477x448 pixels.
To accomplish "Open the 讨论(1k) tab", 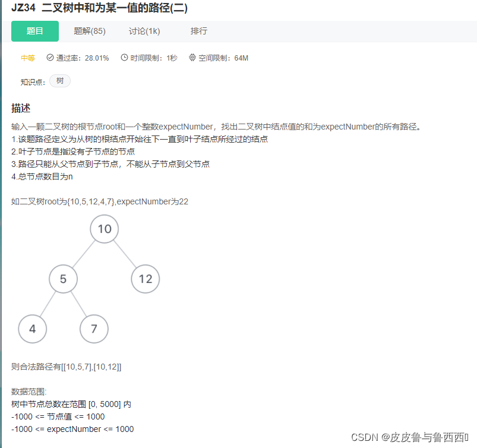I will pos(144,31).
